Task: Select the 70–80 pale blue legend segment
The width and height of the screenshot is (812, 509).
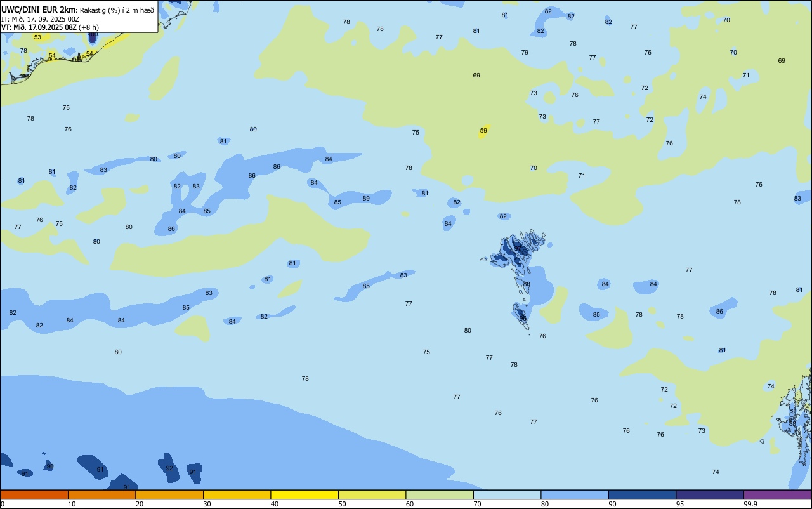Action: [507, 494]
